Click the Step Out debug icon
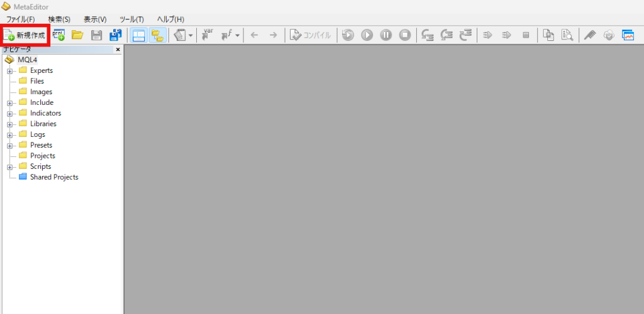Screen dimensions: 644x314 click(466, 35)
